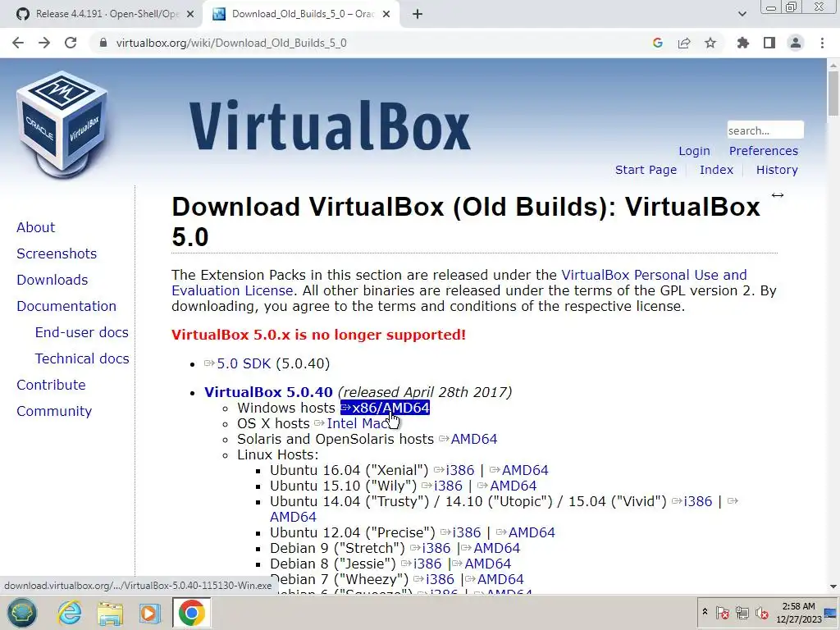Open the media player taskbar icon
The width and height of the screenshot is (840, 630).
coord(149,612)
